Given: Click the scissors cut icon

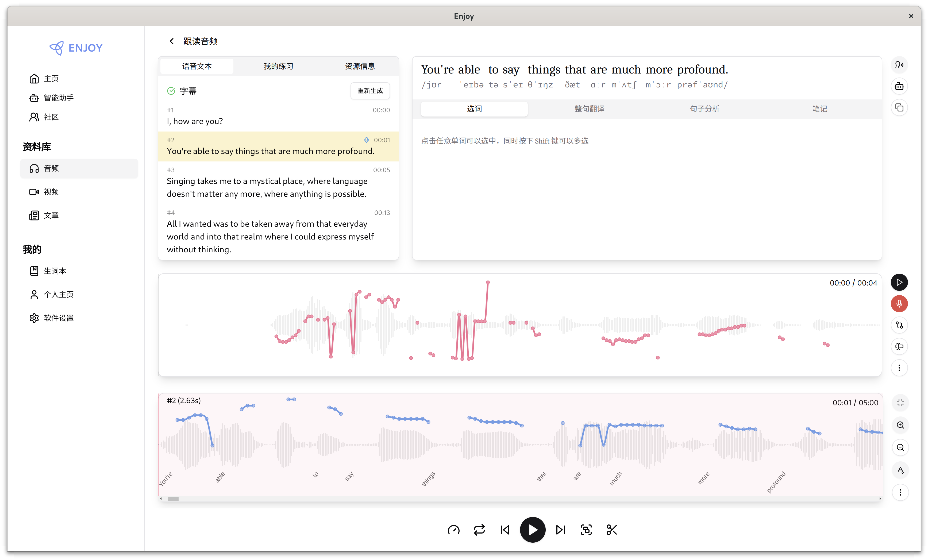Looking at the screenshot, I should tap(611, 530).
